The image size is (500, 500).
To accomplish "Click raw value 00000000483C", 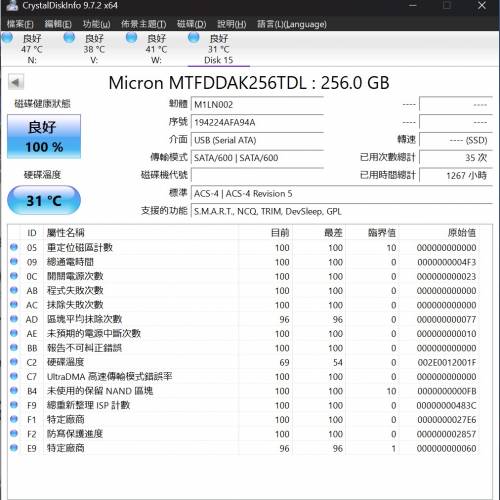I will [x=447, y=405].
